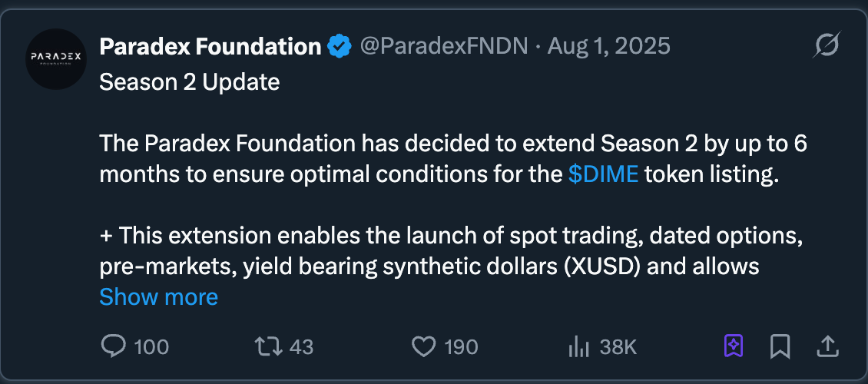Open the $DIME cashtag link
This screenshot has height=384, width=868.
(x=603, y=174)
